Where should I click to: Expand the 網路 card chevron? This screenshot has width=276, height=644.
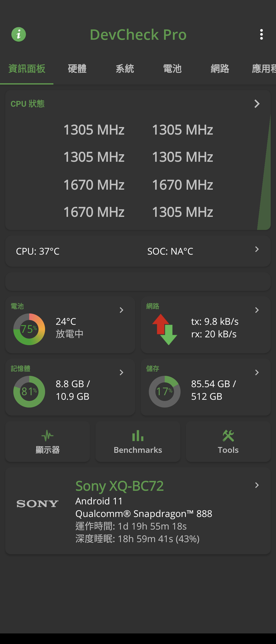257,310
